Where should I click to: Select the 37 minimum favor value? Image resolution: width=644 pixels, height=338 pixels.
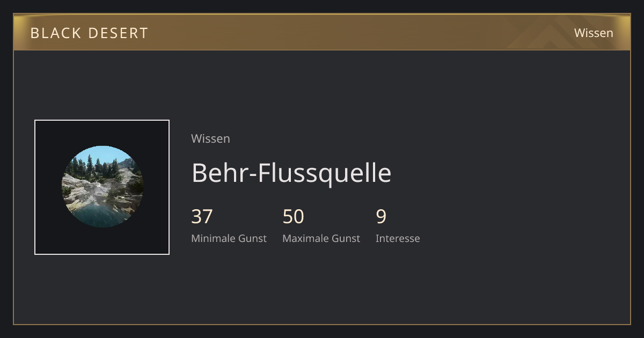(202, 216)
